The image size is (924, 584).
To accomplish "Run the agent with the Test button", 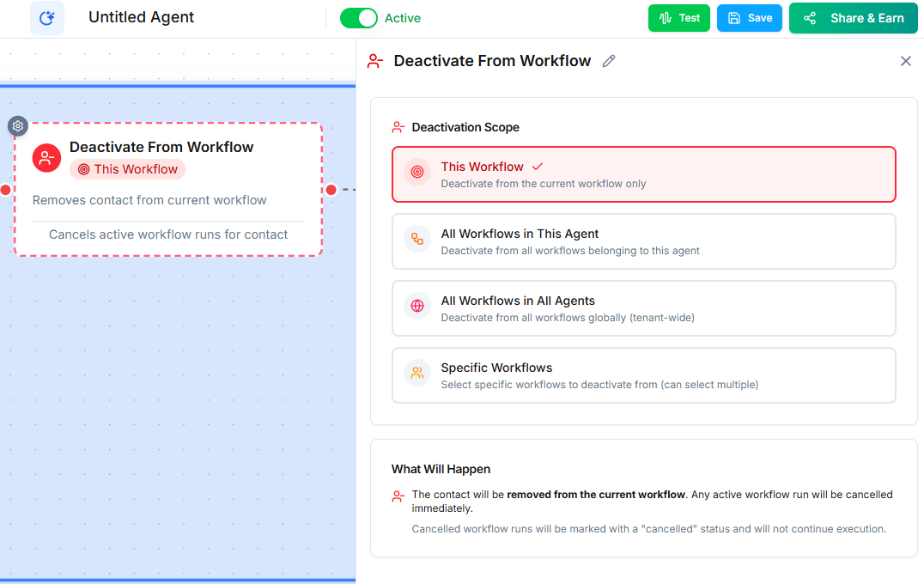I will 679,17.
